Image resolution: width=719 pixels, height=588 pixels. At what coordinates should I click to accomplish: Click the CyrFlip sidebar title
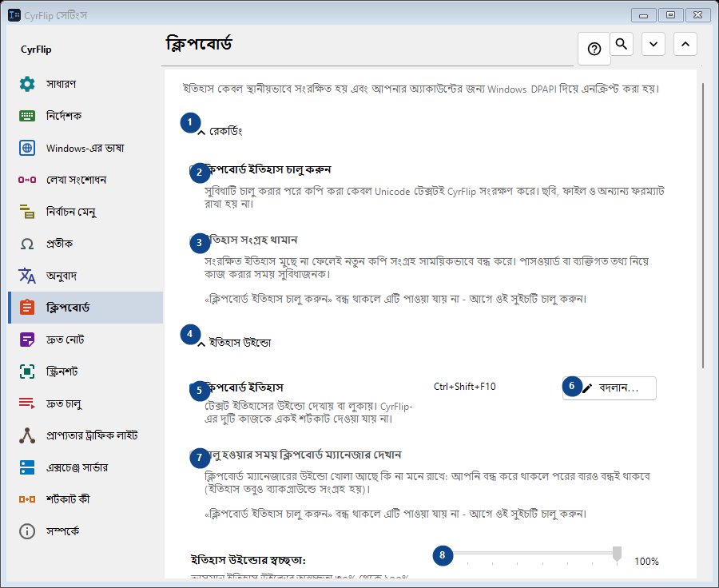click(36, 50)
